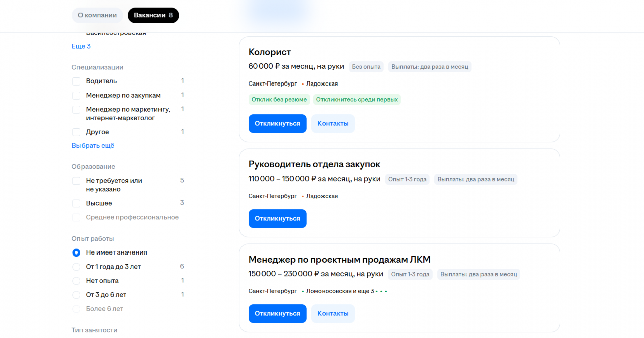This screenshot has width=644, height=338.
Task: Select 'От 1 года до 3 лет' radio
Action: click(76, 267)
